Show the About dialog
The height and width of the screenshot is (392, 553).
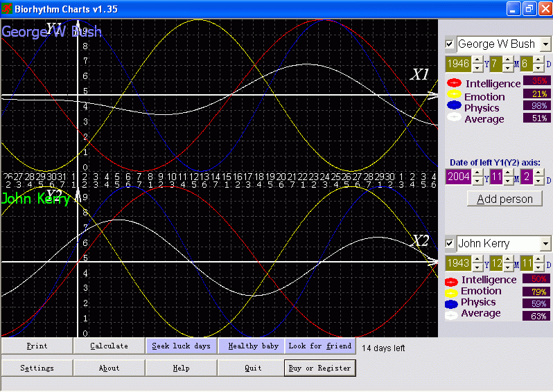point(109,368)
